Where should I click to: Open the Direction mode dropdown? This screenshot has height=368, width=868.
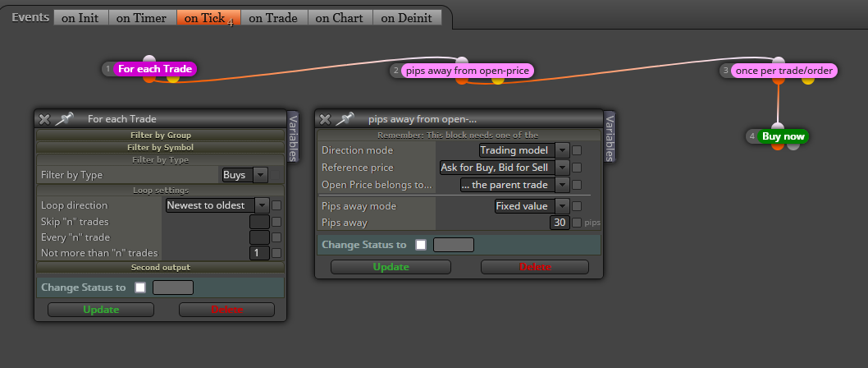point(524,150)
